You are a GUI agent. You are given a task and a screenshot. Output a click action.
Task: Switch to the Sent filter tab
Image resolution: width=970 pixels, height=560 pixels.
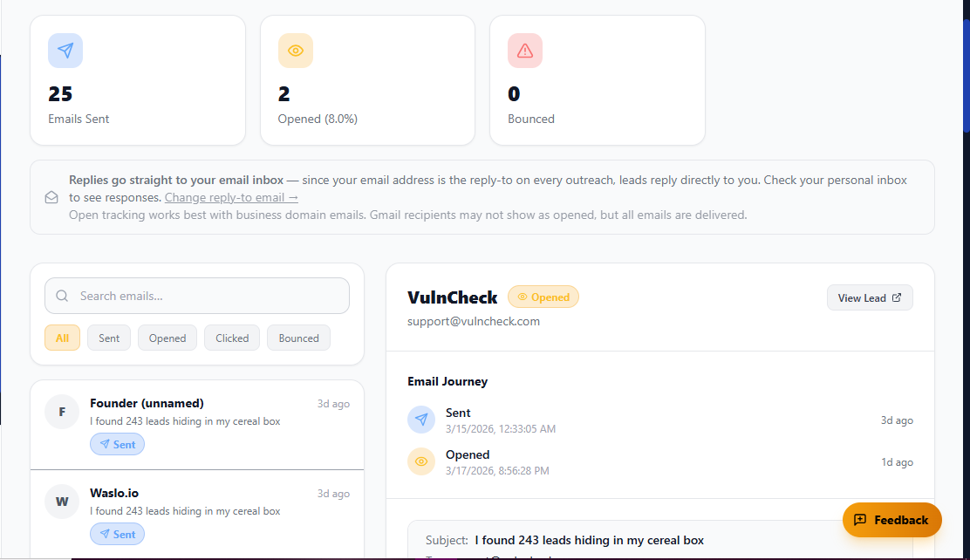pyautogui.click(x=108, y=338)
